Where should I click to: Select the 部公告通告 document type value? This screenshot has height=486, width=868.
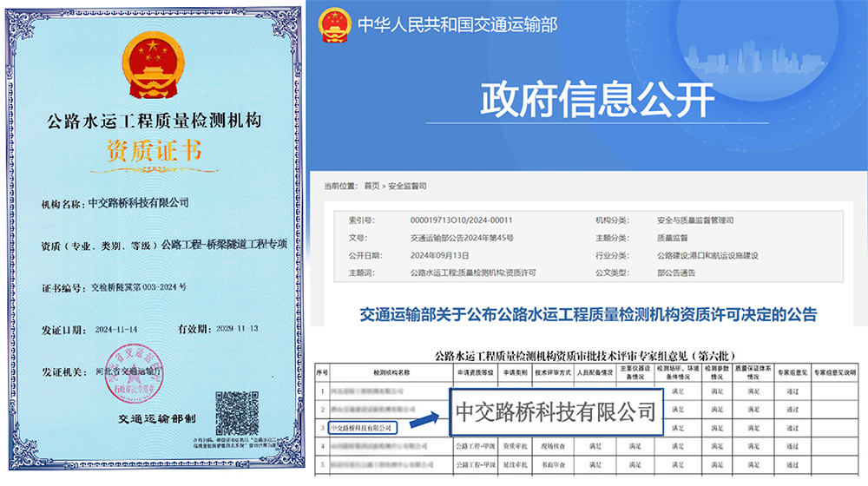676,273
